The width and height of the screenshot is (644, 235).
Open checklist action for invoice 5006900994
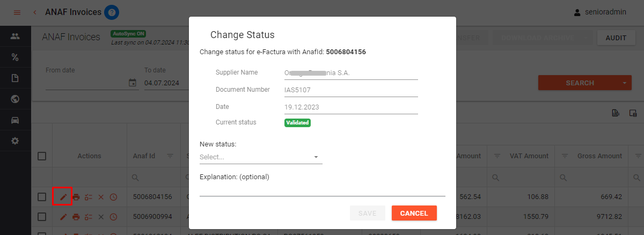pyautogui.click(x=89, y=217)
